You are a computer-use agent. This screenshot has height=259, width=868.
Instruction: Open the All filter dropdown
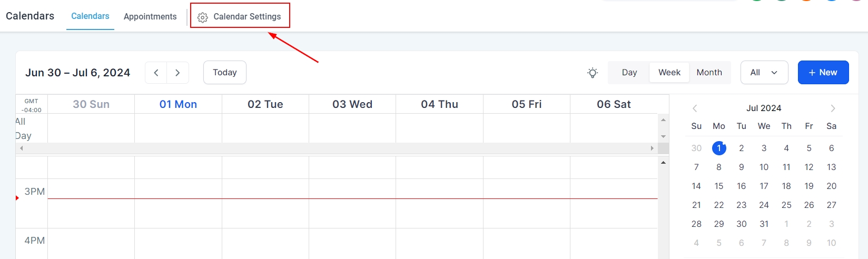pos(764,73)
